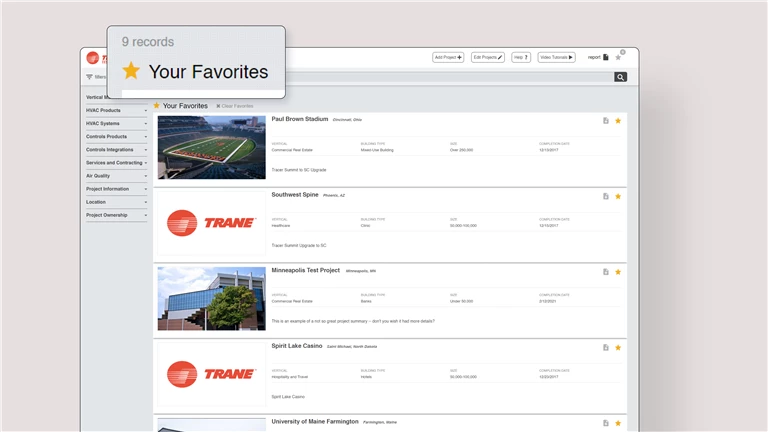Open Minneapolis Test Project building thumbnail

pyautogui.click(x=212, y=299)
